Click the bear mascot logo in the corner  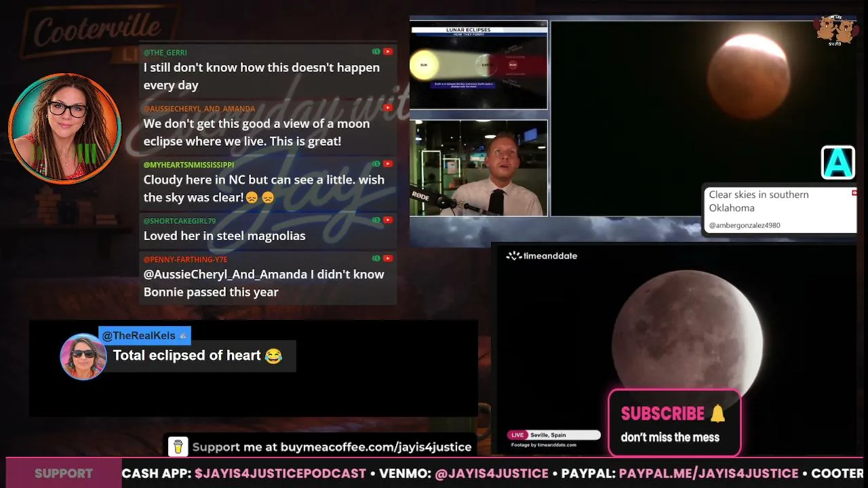(x=835, y=30)
